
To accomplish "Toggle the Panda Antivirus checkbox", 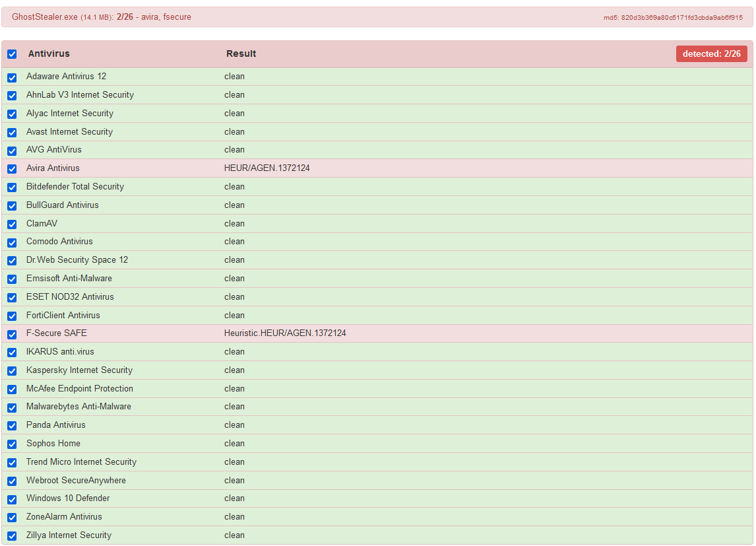I will pyautogui.click(x=12, y=425).
